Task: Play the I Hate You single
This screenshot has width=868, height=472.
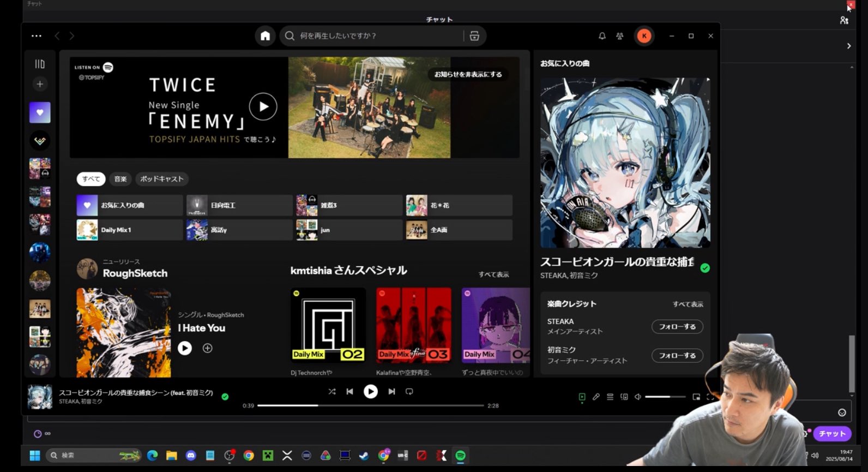Action: (x=185, y=348)
